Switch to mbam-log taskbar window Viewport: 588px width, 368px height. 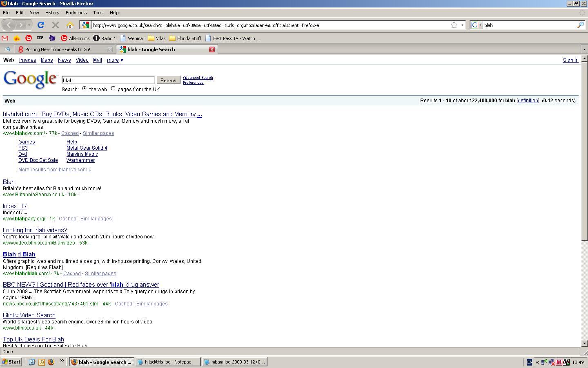(235, 362)
